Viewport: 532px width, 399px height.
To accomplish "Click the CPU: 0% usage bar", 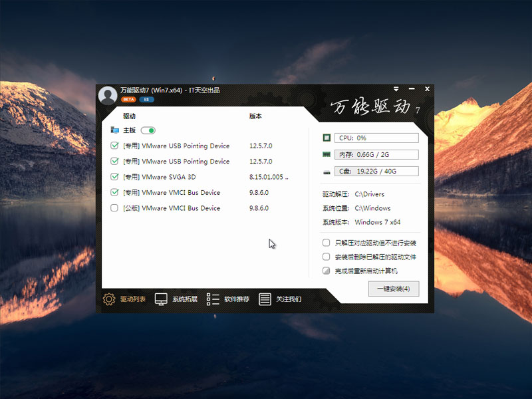I will pos(376,138).
